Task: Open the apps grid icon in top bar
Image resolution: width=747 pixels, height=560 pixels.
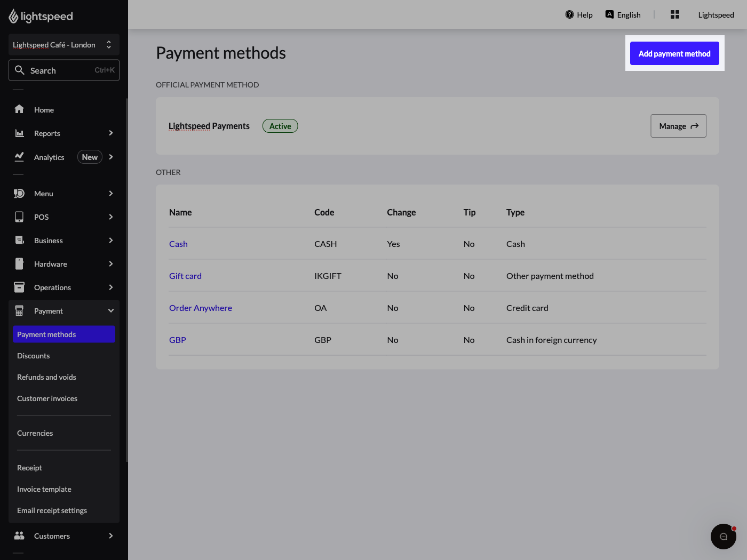Action: click(674, 14)
